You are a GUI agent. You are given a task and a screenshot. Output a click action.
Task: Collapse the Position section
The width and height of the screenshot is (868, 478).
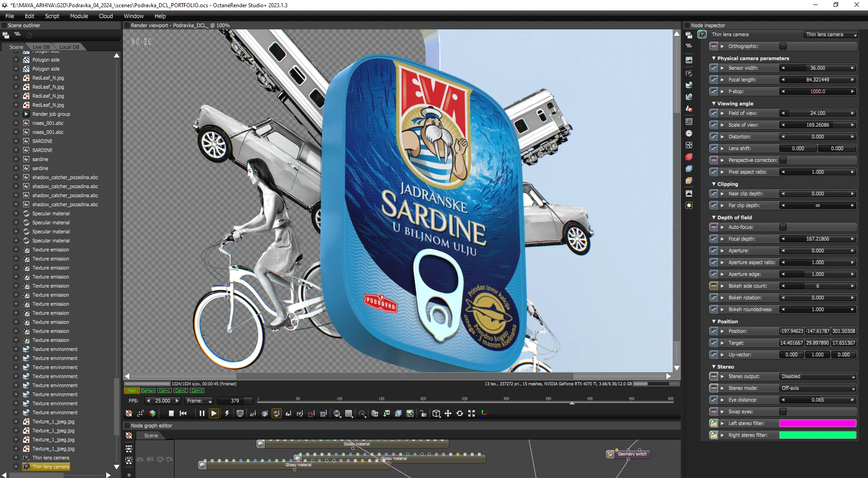714,322
